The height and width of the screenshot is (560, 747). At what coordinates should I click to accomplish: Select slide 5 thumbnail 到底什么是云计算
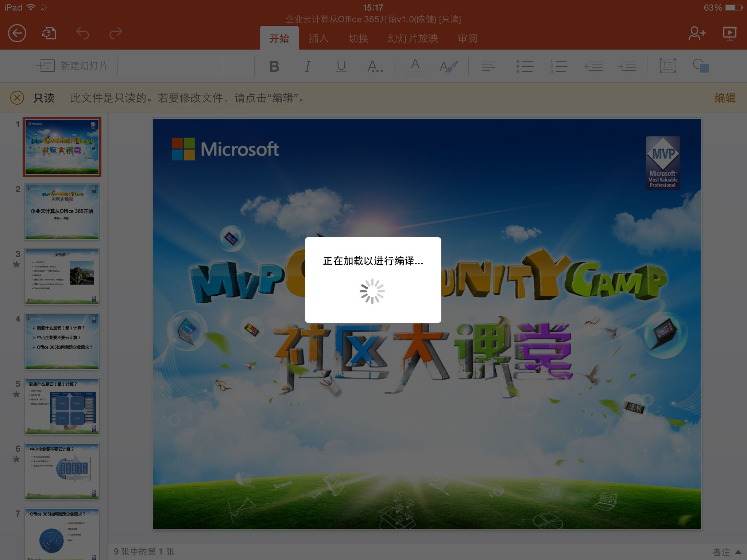[x=62, y=407]
